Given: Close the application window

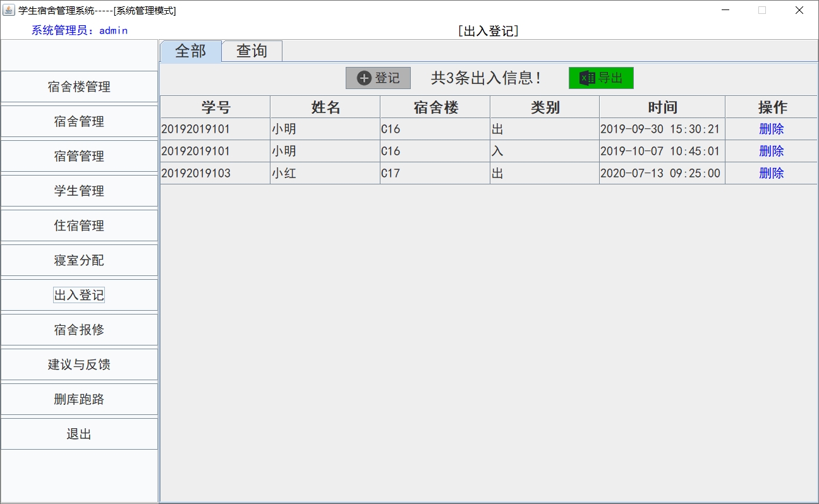Looking at the screenshot, I should coord(799,10).
